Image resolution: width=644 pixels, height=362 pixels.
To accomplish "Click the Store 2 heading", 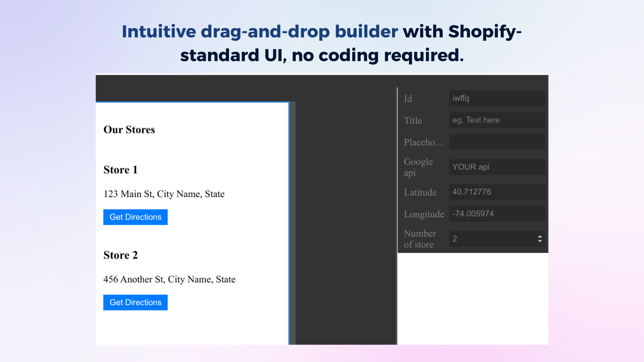I will pyautogui.click(x=120, y=255).
